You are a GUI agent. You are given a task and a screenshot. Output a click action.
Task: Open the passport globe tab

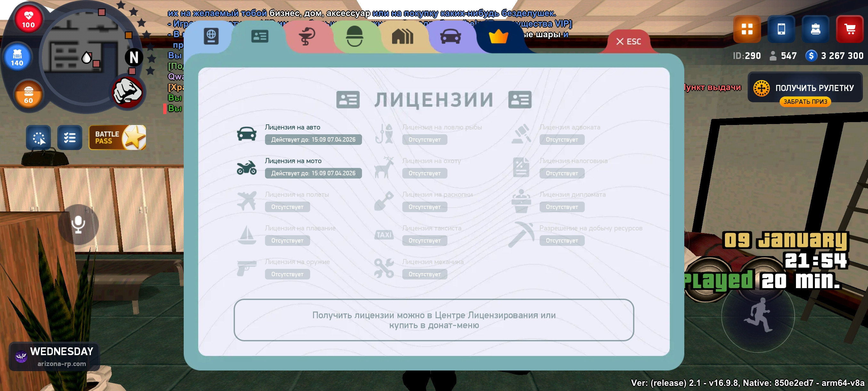click(x=211, y=37)
